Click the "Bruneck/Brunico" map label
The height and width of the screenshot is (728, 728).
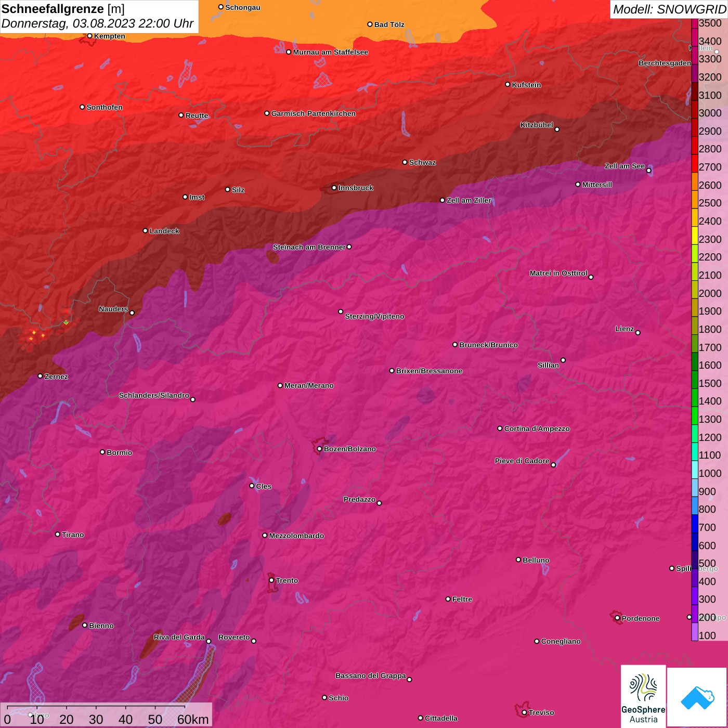pyautogui.click(x=488, y=345)
